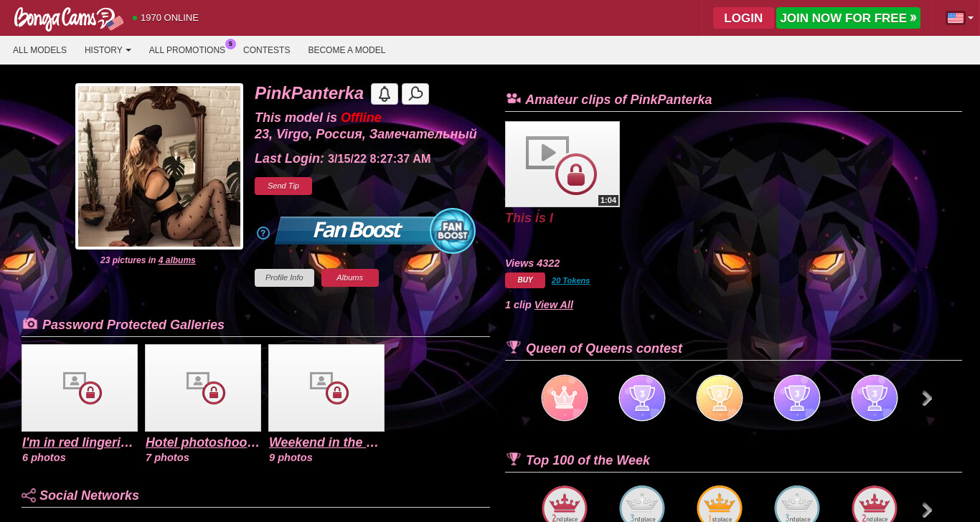Show next Queen of Queens medals arrow
Image resolution: width=980 pixels, height=522 pixels.
[x=927, y=399]
